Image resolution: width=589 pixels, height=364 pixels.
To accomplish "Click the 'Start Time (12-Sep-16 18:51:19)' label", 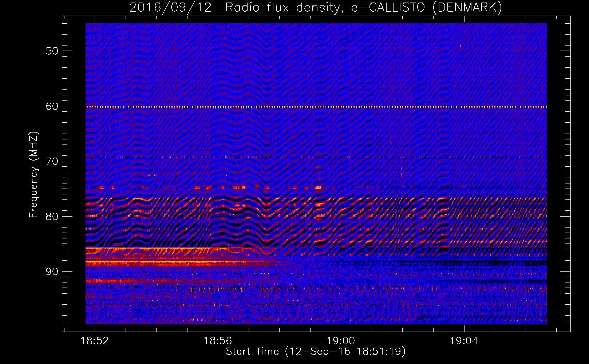I will [x=316, y=352].
